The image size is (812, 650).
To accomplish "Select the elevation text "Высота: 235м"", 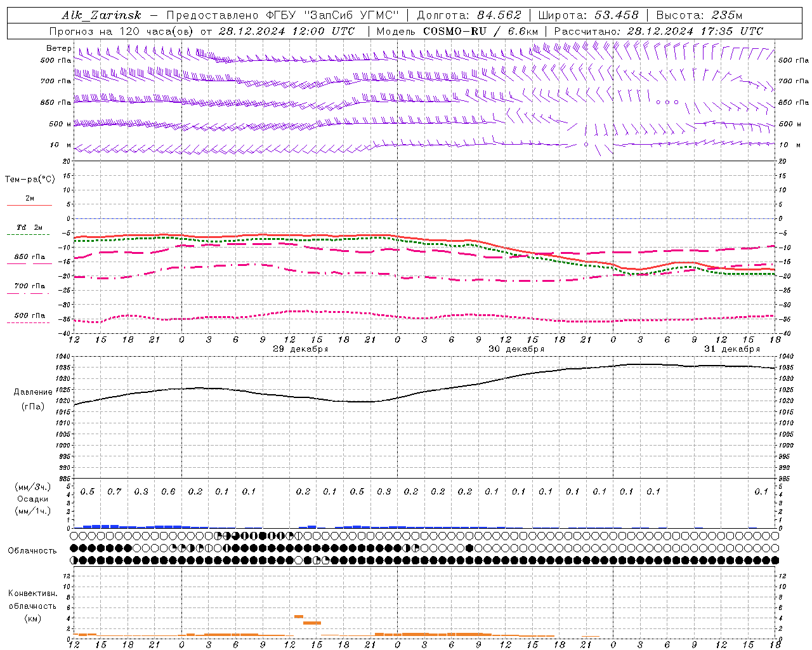I will coord(699,15).
